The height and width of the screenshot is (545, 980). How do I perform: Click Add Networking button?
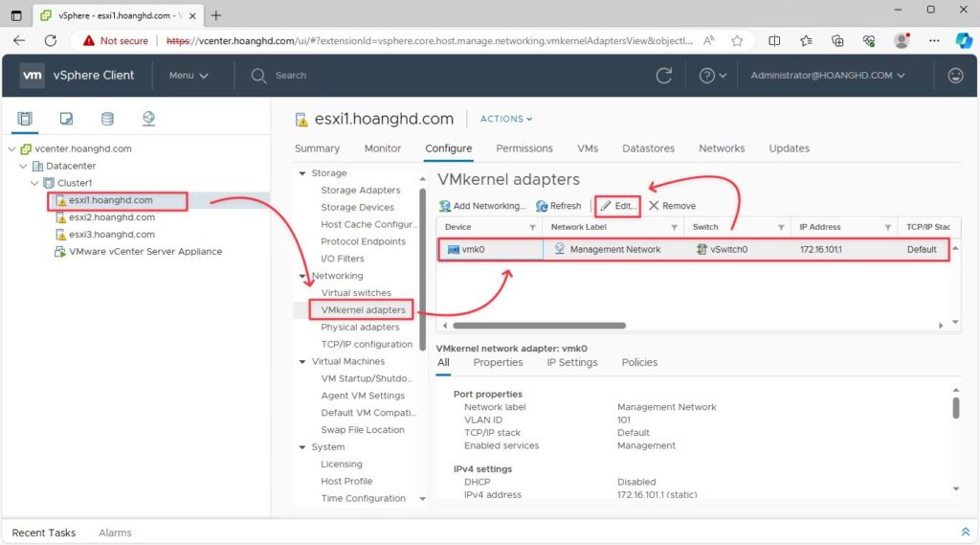(x=482, y=206)
